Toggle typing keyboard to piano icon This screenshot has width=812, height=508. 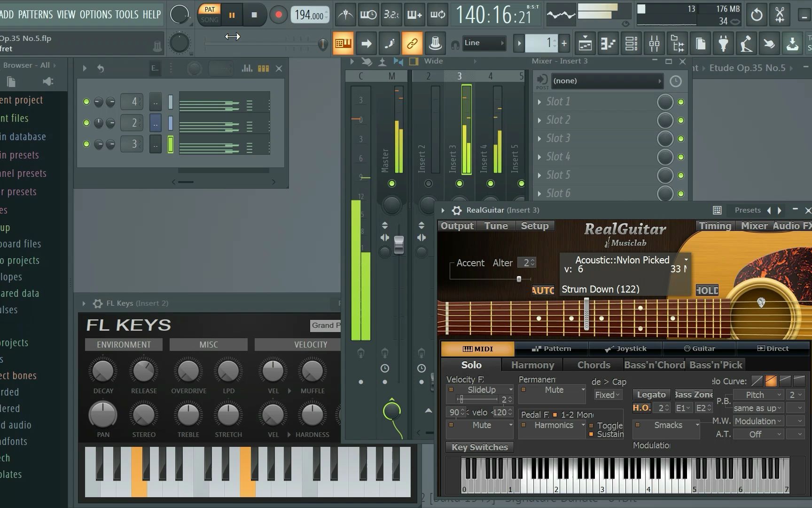pos(344,44)
